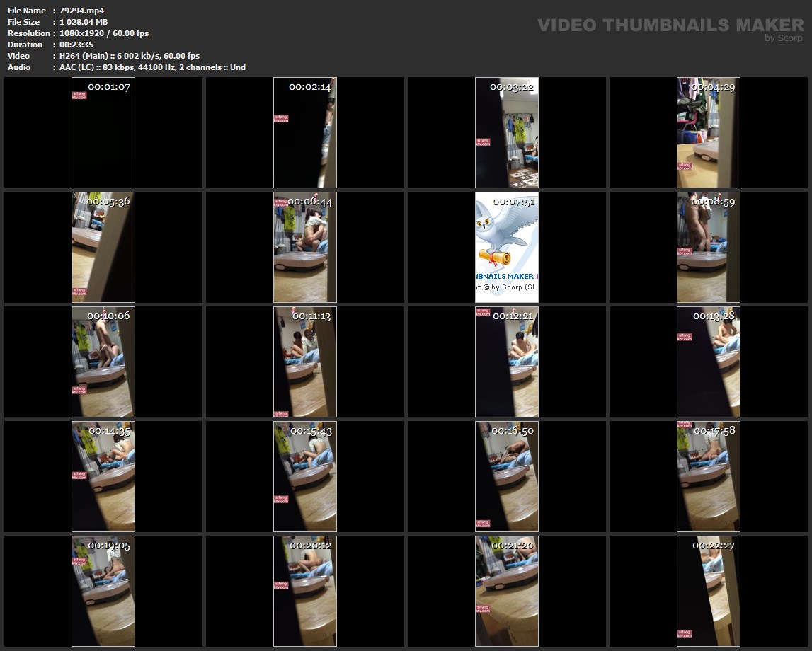Click the 00:13:28 timestamp label
812x651 pixels.
714,316
